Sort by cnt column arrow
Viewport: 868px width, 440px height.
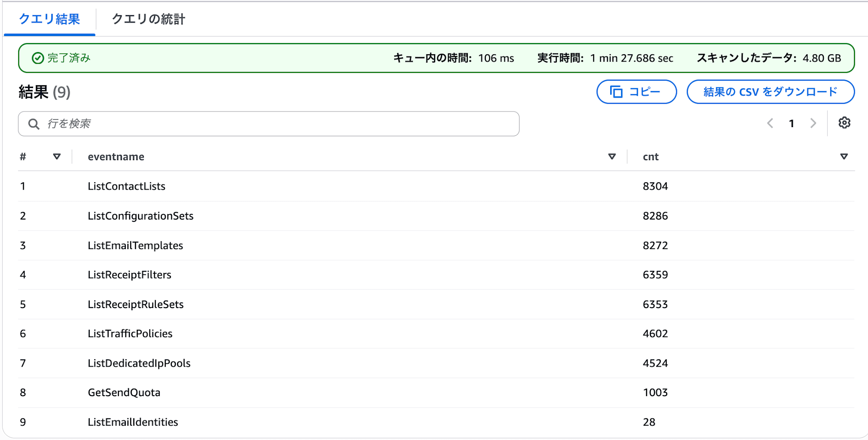(x=844, y=157)
